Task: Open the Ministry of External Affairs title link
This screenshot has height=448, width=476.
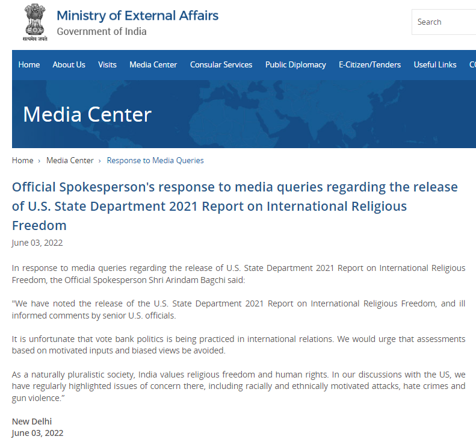Action: (x=138, y=16)
